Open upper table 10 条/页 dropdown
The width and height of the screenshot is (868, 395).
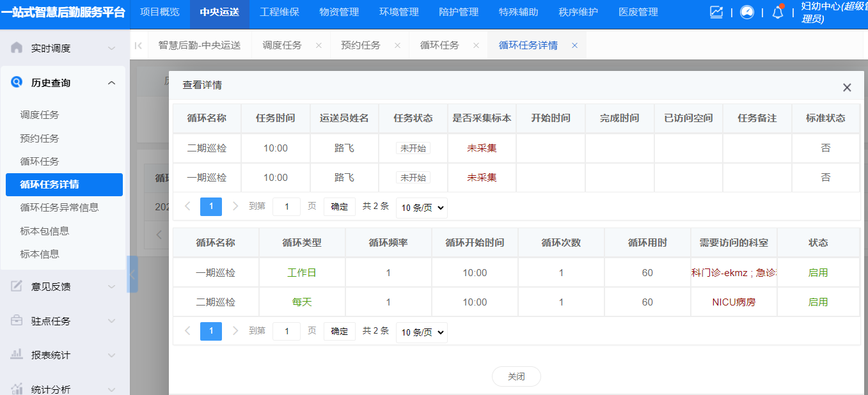pyautogui.click(x=422, y=207)
